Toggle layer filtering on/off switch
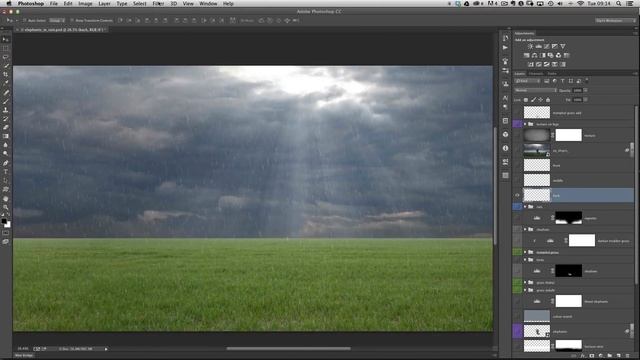This screenshot has width=640, height=360. [587, 80]
